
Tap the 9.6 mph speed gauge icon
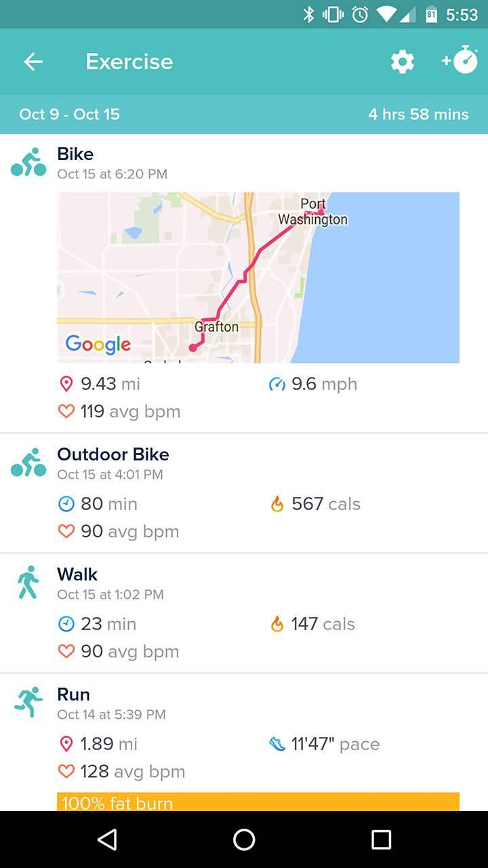click(x=277, y=384)
